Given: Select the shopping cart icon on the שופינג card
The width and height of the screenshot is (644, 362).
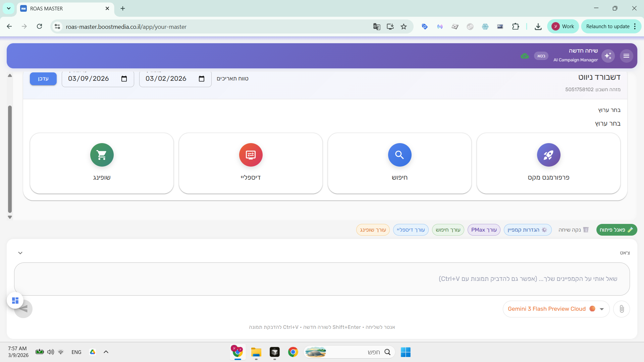Looking at the screenshot, I should 102,155.
